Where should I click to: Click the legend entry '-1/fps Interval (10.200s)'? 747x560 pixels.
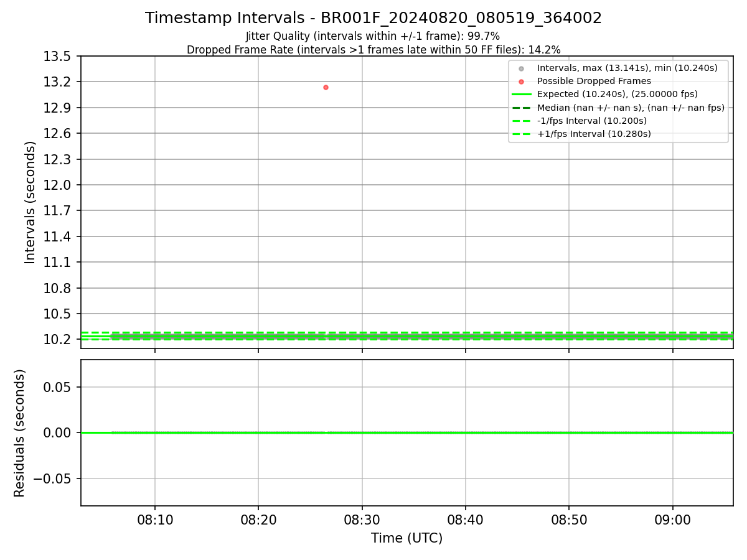[x=591, y=121]
